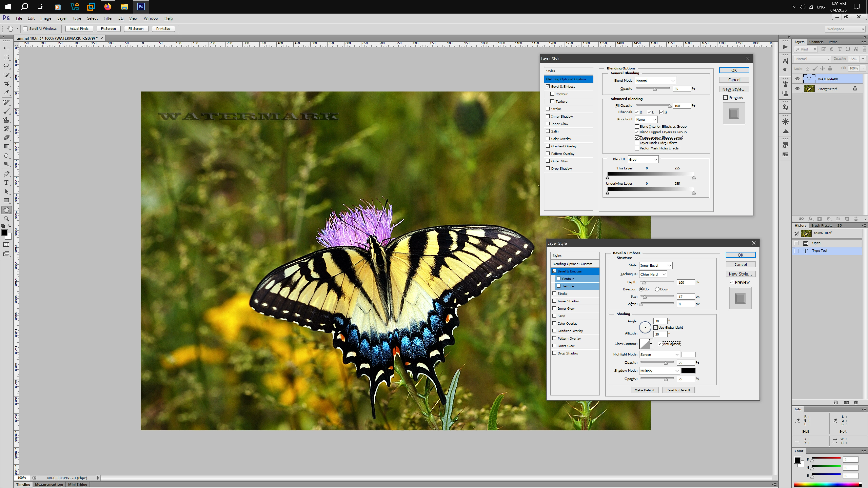Switch to the Brush Presets tab
The image size is (868, 488).
822,225
